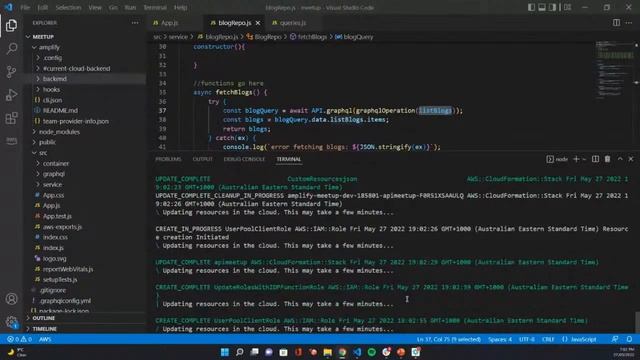Split the editor right
640x360 pixels.
pos(616,23)
